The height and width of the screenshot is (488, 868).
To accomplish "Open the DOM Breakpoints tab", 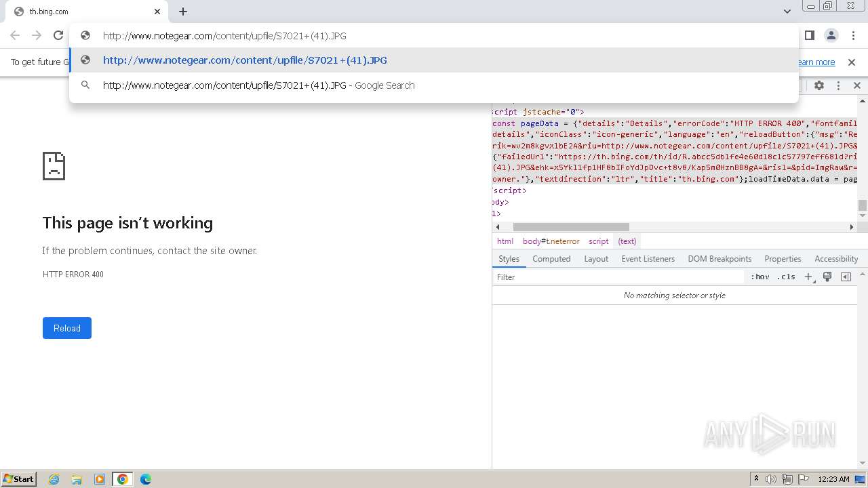I will [x=719, y=259].
